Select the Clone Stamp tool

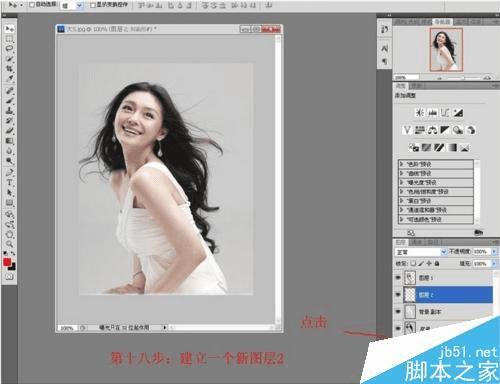pyautogui.click(x=9, y=111)
